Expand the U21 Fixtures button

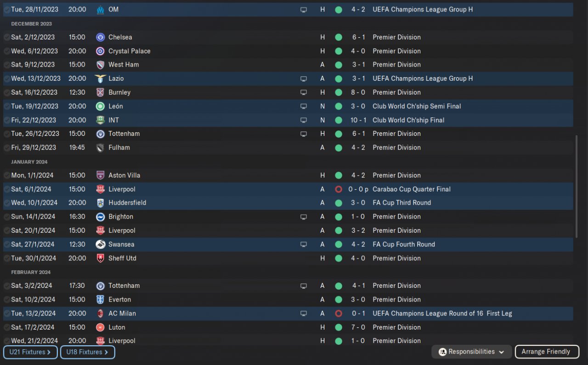click(30, 352)
